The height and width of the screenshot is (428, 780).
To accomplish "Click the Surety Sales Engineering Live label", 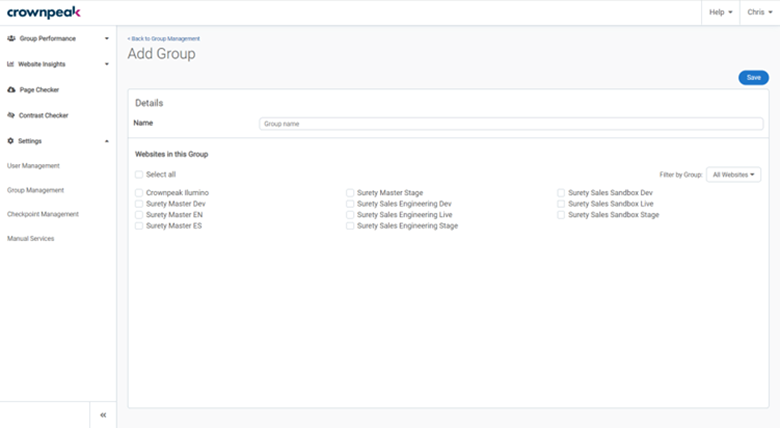I will click(404, 214).
